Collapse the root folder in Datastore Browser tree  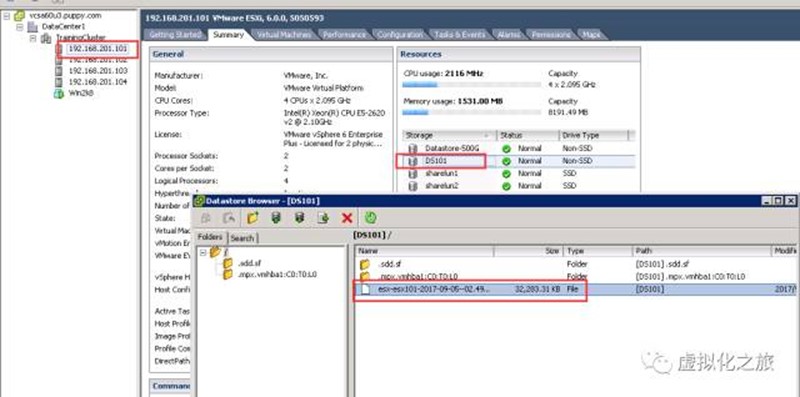(x=203, y=252)
